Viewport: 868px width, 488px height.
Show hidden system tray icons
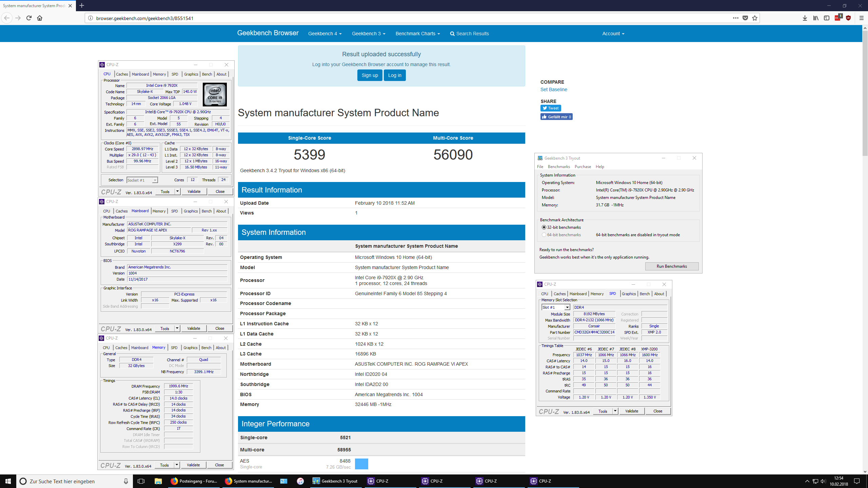point(807,481)
